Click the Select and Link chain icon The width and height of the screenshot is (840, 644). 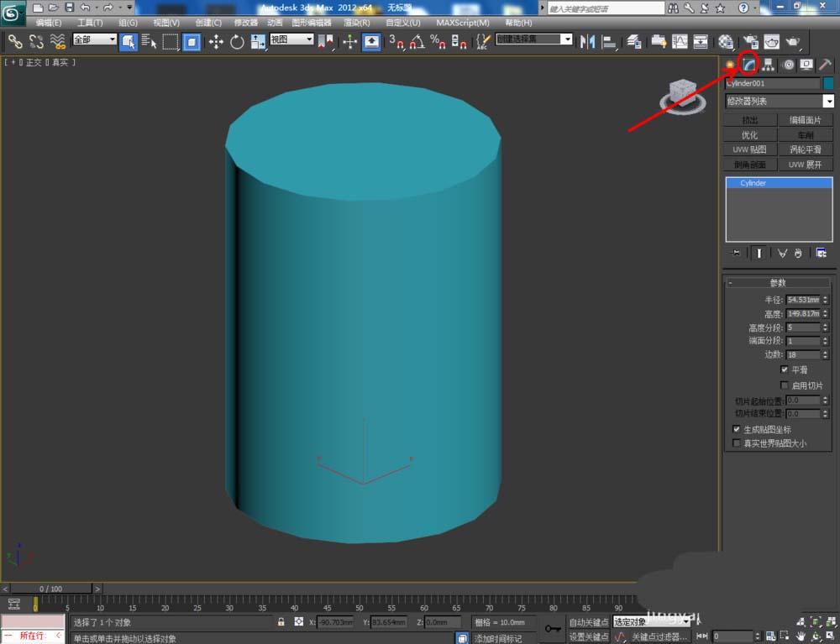pyautogui.click(x=15, y=41)
